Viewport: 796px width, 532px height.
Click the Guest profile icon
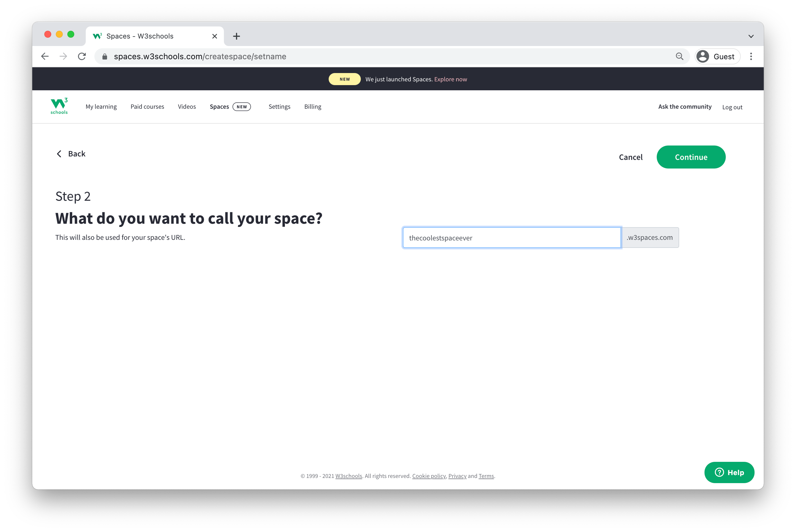click(x=704, y=56)
